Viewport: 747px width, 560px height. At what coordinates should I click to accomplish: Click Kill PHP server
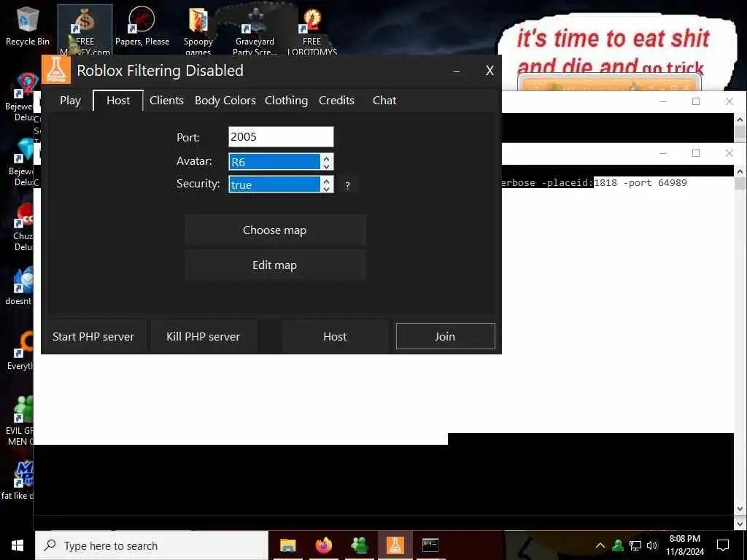[x=204, y=337]
